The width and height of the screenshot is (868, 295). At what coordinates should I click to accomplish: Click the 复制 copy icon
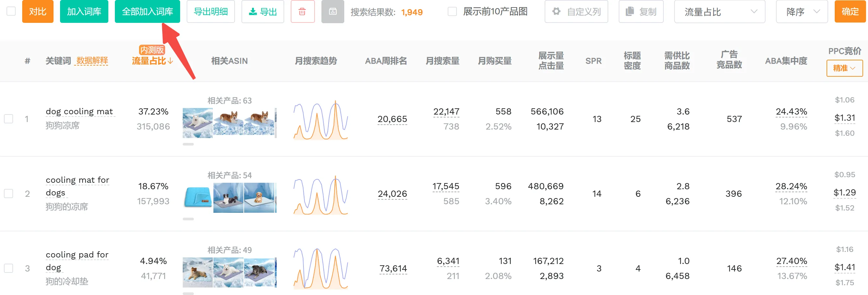click(641, 11)
